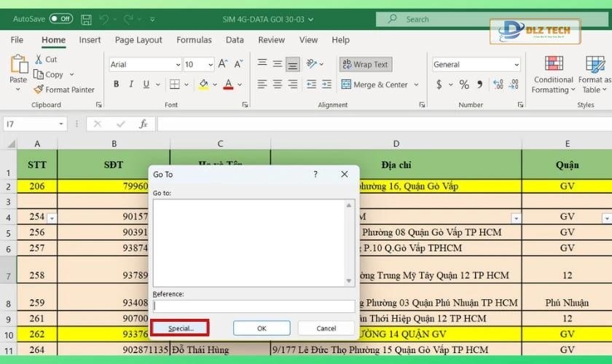612x364 pixels.
Task: Expand the General number format dropdown
Action: coord(515,65)
